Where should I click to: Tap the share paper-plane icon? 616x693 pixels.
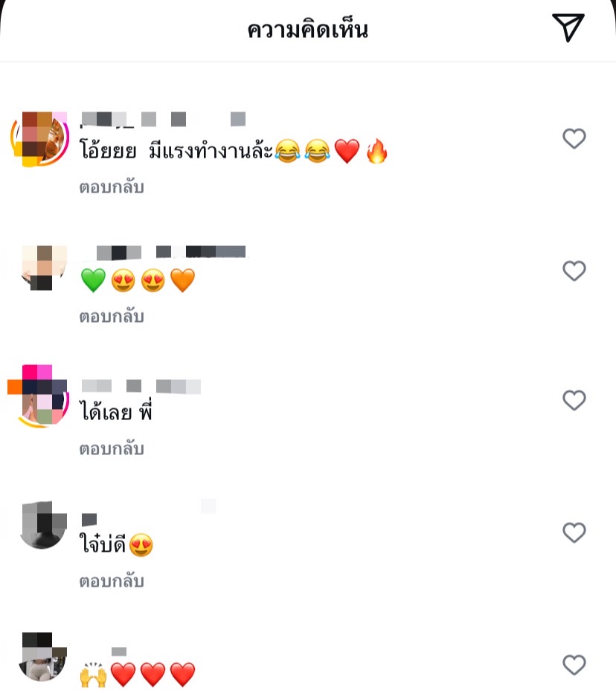pyautogui.click(x=568, y=28)
